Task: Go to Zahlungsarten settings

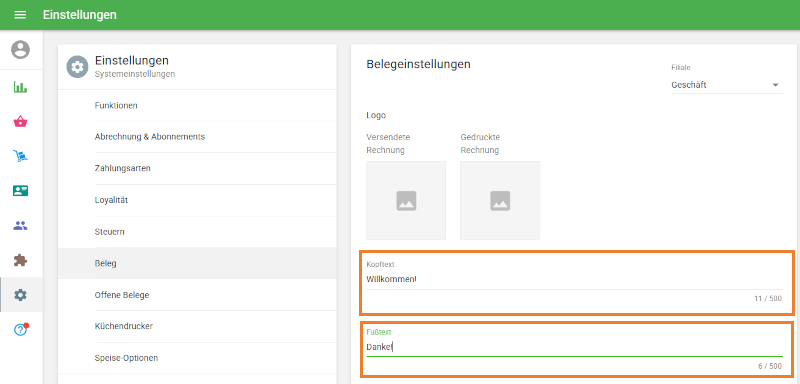Action: click(x=197, y=168)
